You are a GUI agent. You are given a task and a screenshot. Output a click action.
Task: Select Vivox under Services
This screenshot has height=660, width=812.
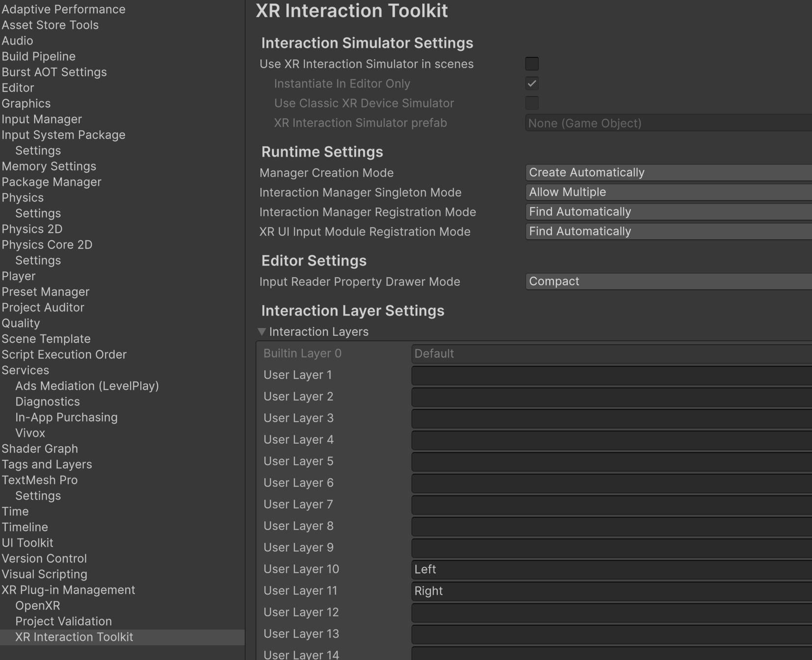[x=30, y=433]
